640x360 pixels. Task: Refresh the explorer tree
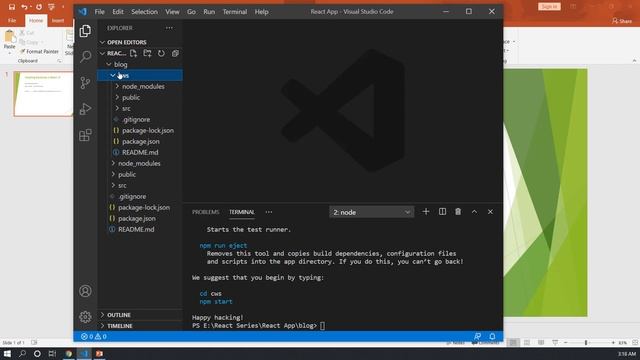[161, 53]
